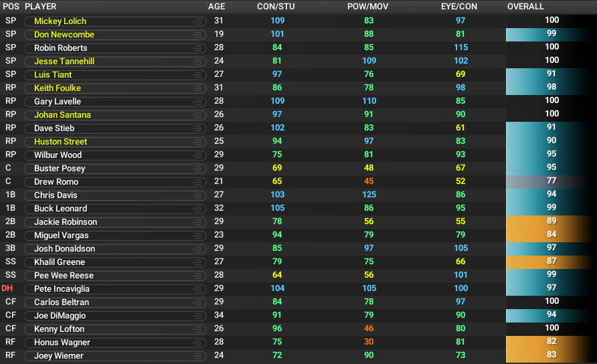Viewport: 597px width, 364px height.
Task: Sort by the EYE/CON column header
Action: (460, 7)
